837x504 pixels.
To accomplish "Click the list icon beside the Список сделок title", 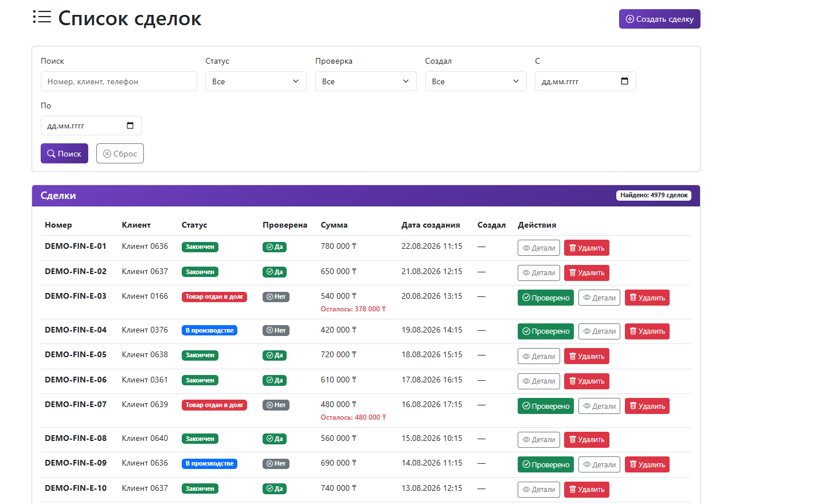I will [42, 17].
